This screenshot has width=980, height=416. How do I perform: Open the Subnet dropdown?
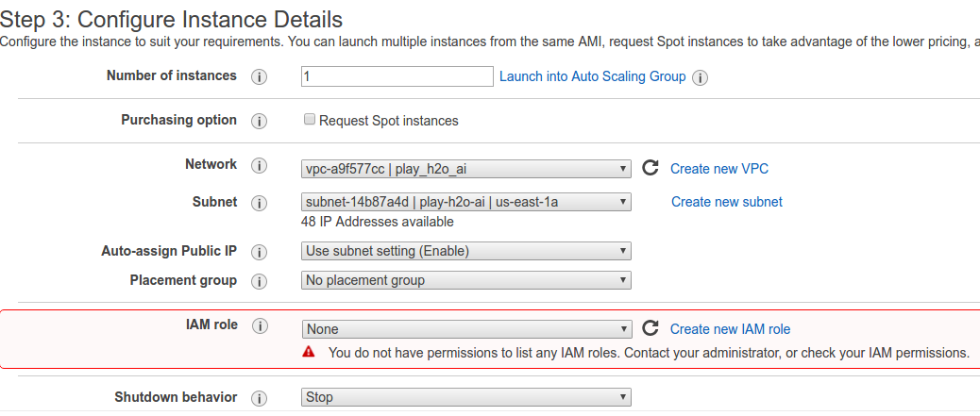(x=466, y=202)
